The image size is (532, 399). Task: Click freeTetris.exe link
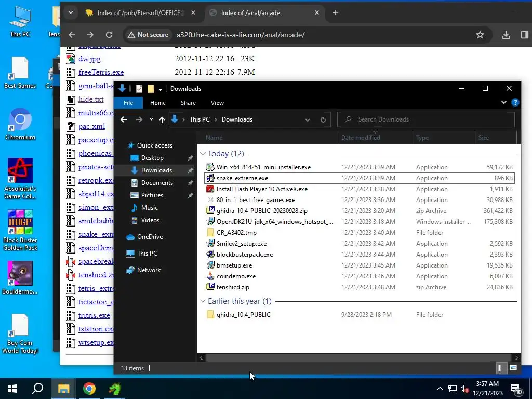pos(101,72)
